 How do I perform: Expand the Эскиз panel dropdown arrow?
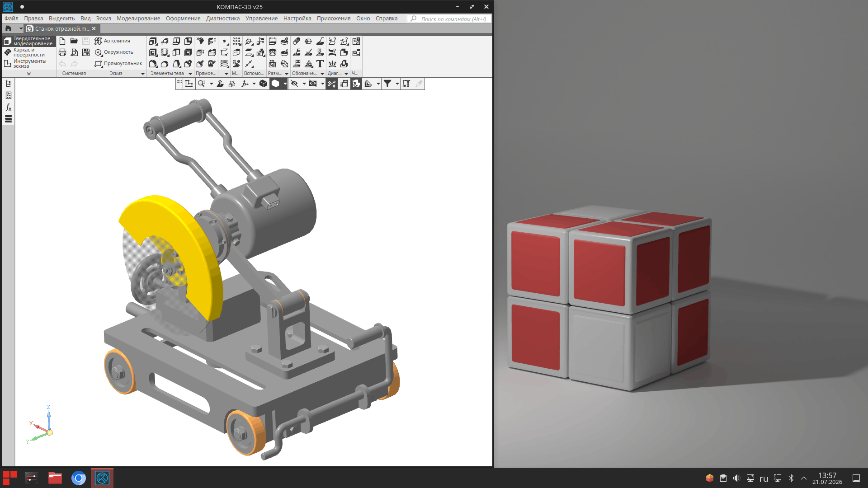pyautogui.click(x=143, y=74)
